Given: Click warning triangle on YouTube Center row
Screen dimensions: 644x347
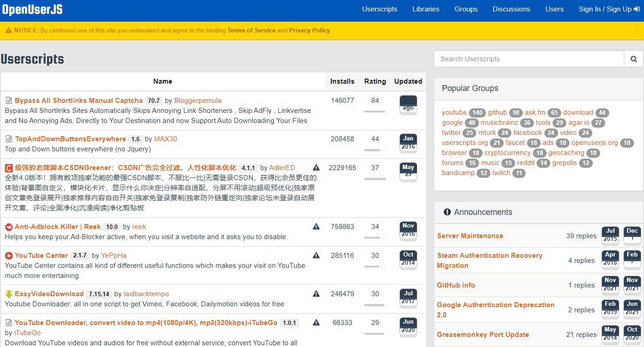Looking at the screenshot, I should point(316,256).
